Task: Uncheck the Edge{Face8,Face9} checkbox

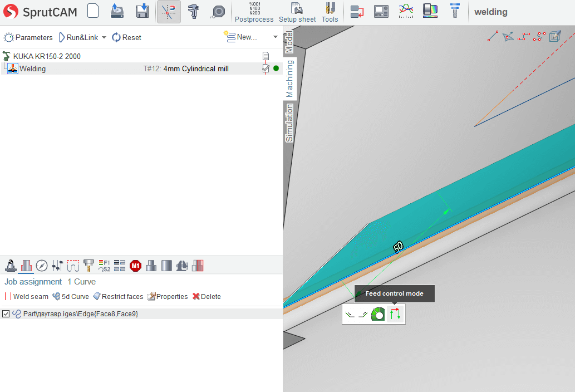Action: click(x=6, y=314)
